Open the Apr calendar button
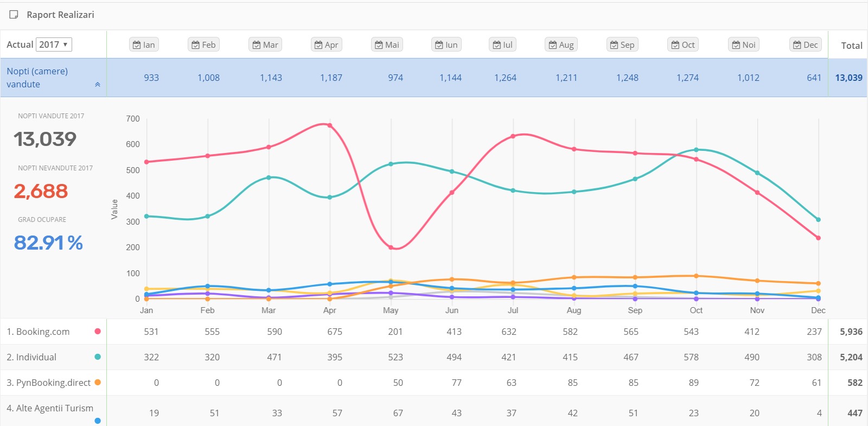 [326, 44]
